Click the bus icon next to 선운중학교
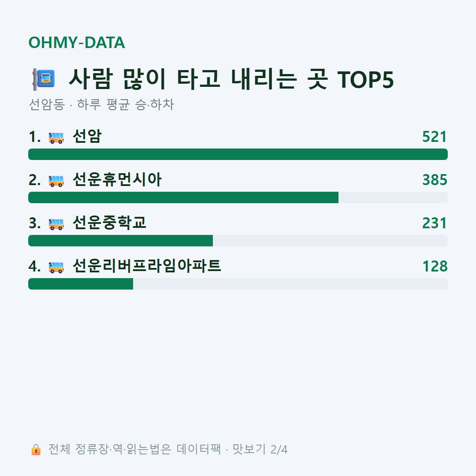Image resolution: width=476 pixels, height=476 pixels. [56, 224]
